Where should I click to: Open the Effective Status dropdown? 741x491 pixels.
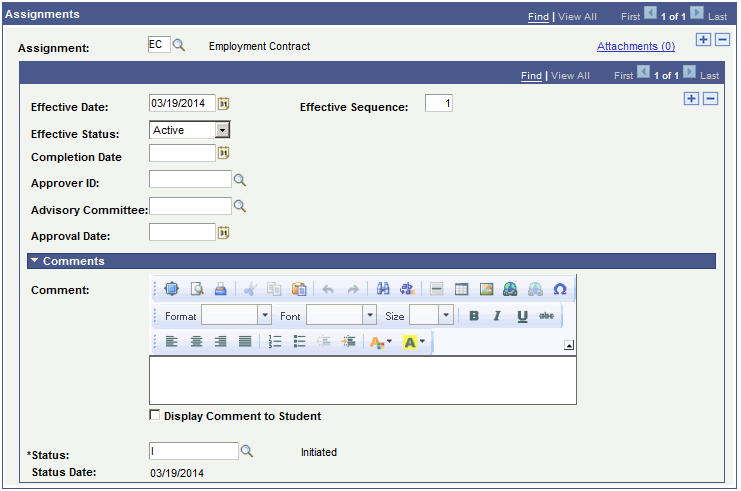pos(222,130)
